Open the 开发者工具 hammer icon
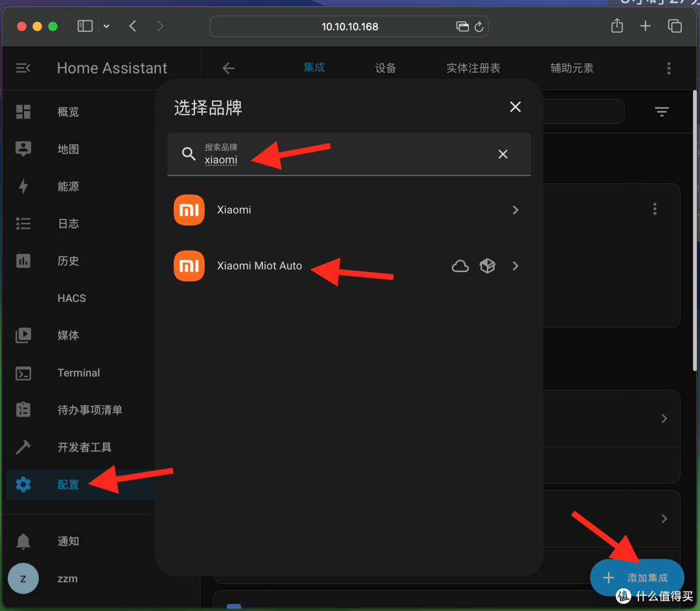This screenshot has width=700, height=611. (x=23, y=447)
